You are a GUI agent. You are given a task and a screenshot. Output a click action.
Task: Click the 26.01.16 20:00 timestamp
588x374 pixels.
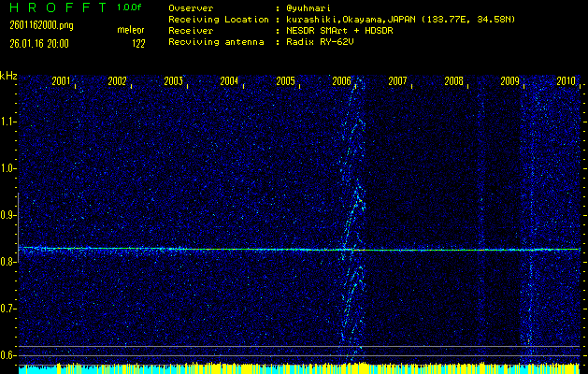tap(38, 43)
